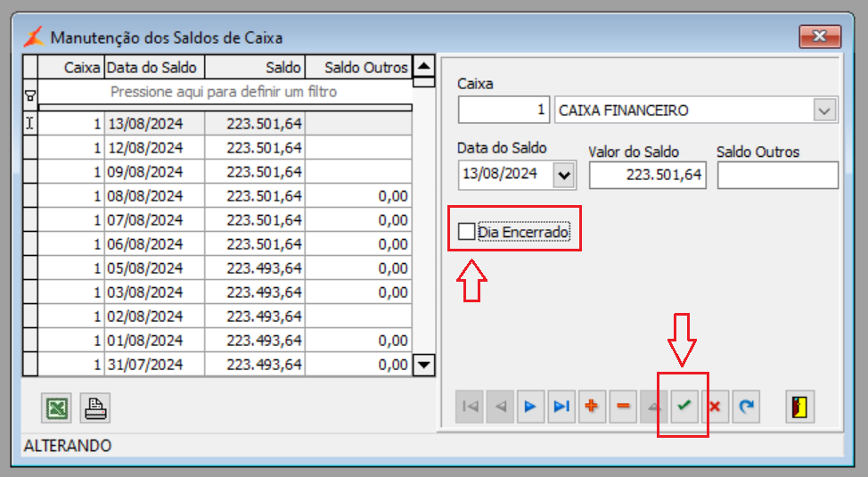Select the row dated 02/08/2024
Image resolution: width=868 pixels, height=477 pixels.
point(225,317)
